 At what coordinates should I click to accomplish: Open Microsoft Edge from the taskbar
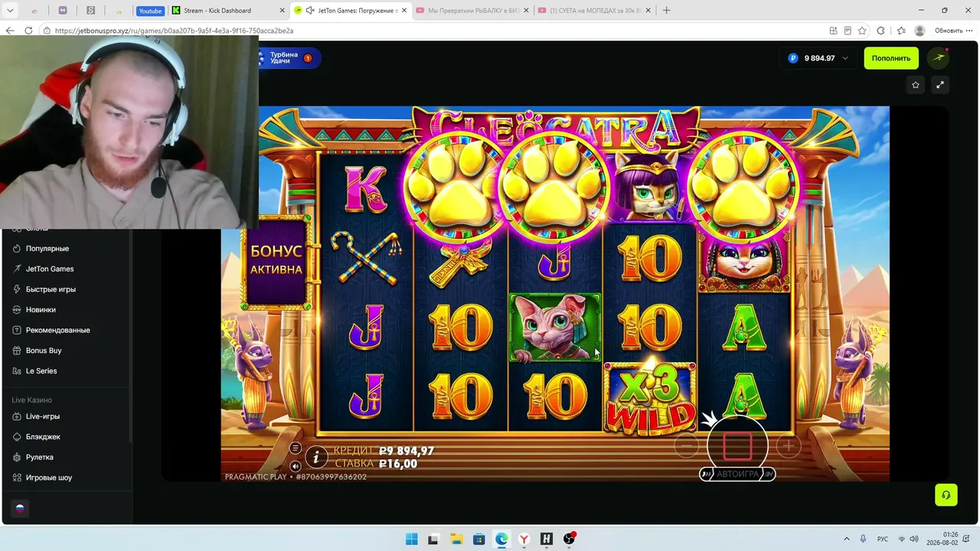[x=501, y=539]
